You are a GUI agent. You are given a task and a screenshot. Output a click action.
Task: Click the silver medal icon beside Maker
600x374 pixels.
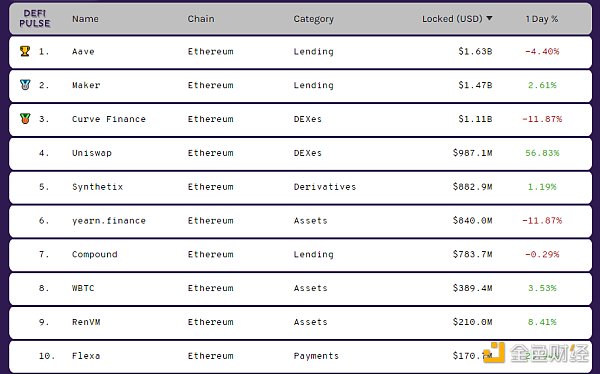(25, 85)
